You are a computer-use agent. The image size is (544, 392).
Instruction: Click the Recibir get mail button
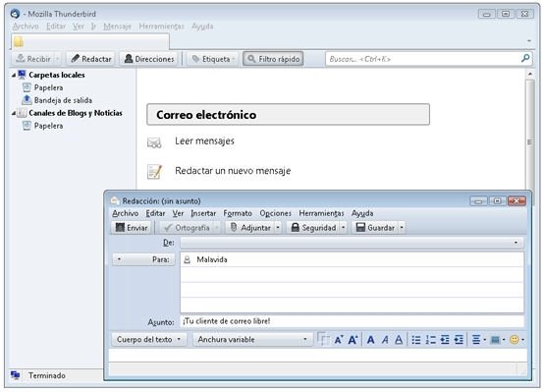(x=33, y=59)
